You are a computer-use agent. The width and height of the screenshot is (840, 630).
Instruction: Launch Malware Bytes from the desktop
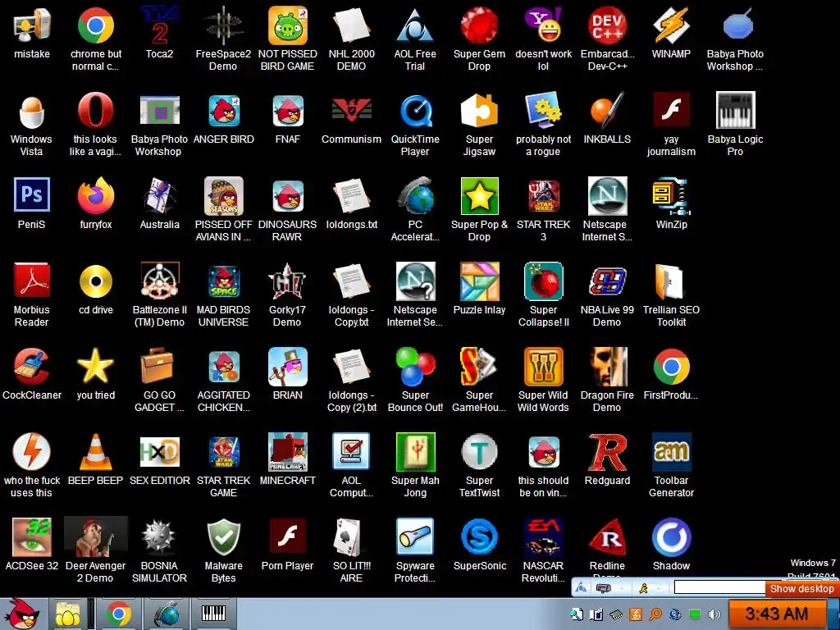click(x=223, y=536)
